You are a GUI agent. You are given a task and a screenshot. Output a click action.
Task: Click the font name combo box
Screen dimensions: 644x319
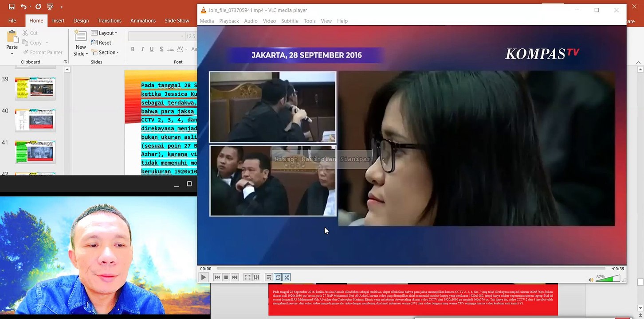(x=157, y=36)
